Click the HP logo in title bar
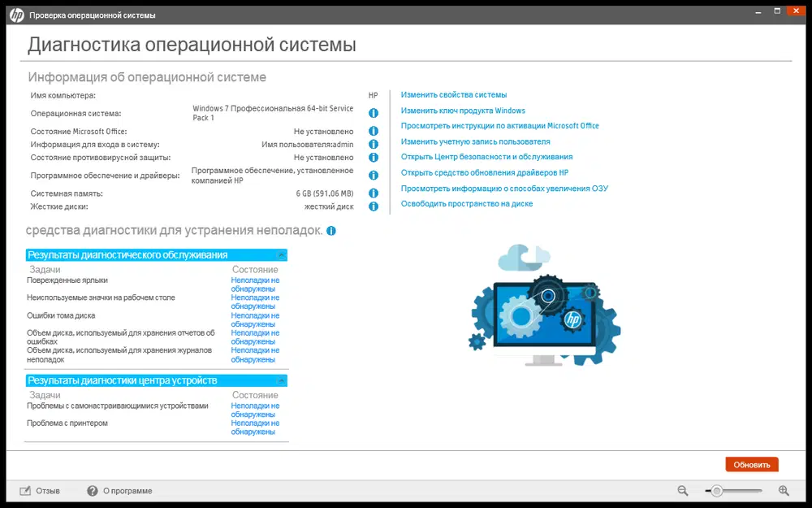 [16, 15]
